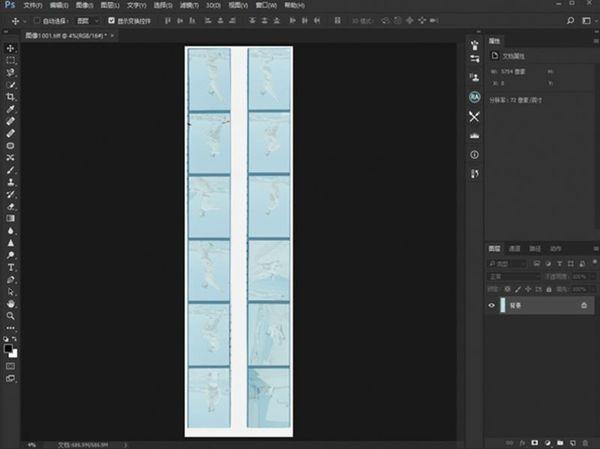Open the crossed-brushes panel icon in dock
The width and height of the screenshot is (600, 449).
coord(474,116)
